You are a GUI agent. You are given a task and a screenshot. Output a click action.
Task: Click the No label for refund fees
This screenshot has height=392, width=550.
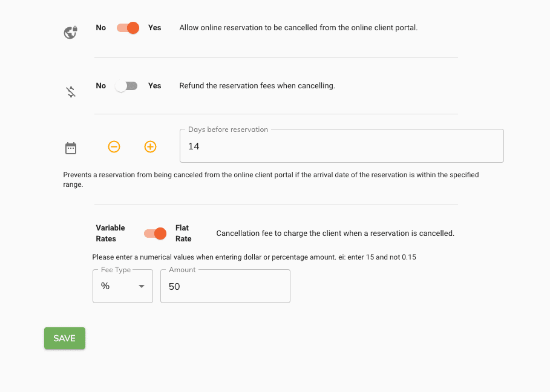[100, 86]
